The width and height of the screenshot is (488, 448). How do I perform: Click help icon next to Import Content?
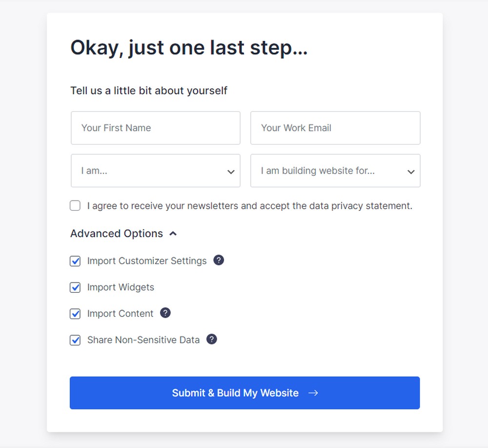pos(165,313)
